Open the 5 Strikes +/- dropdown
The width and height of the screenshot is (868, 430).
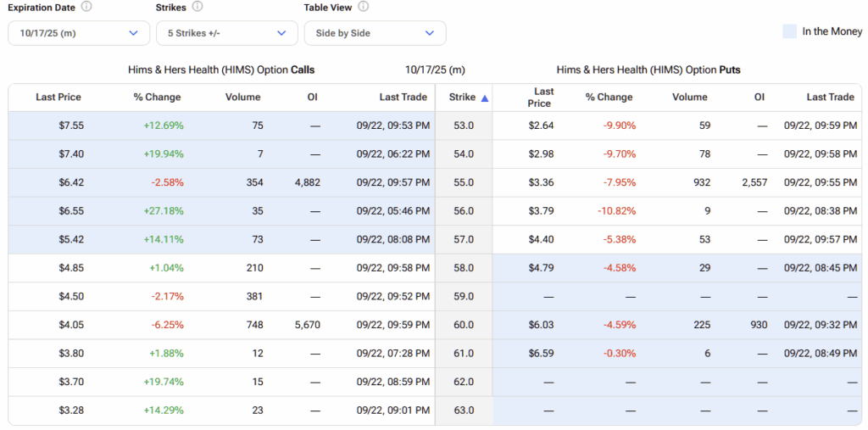(227, 33)
